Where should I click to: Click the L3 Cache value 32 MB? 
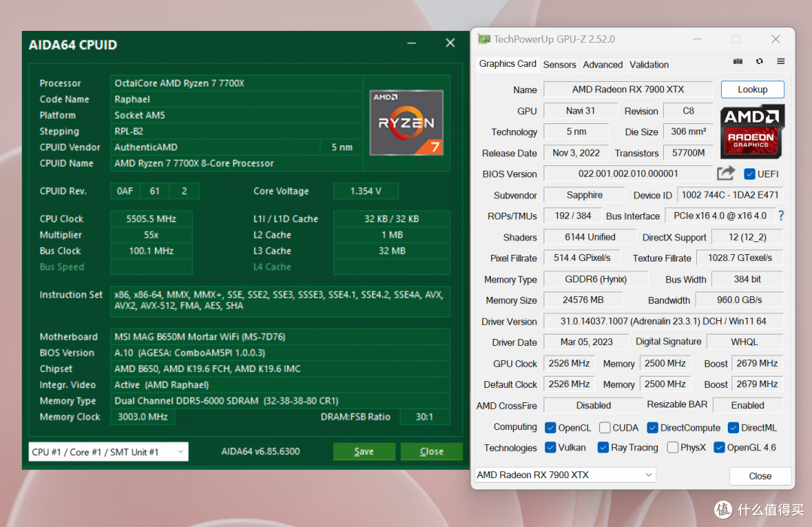point(392,251)
